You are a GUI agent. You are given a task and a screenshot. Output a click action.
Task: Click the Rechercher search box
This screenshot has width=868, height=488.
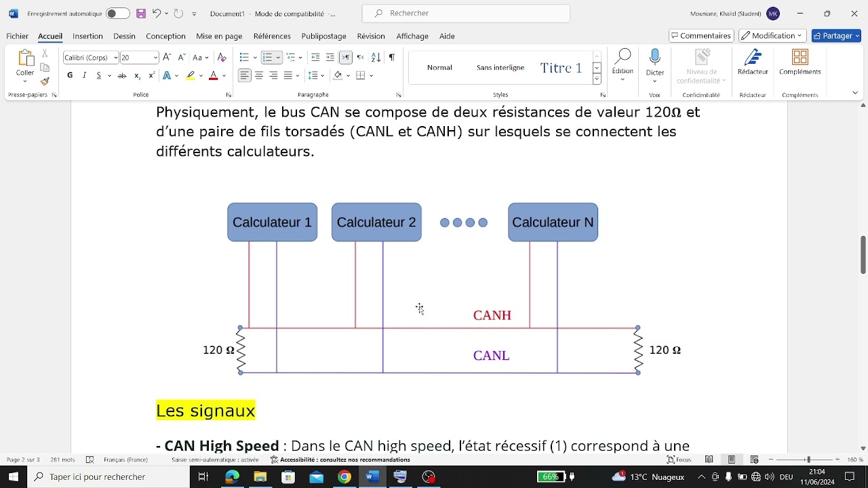coord(466,14)
